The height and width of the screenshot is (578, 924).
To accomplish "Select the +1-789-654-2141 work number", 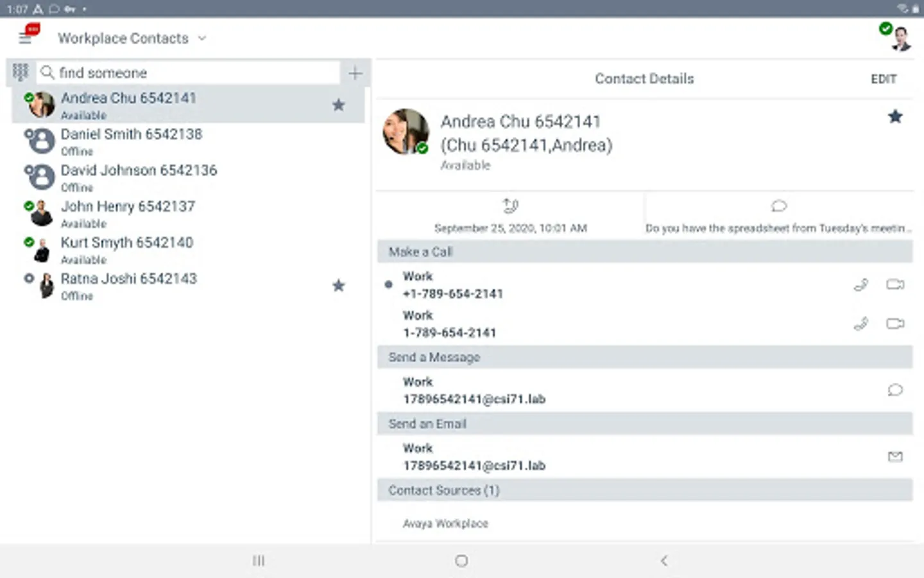I will point(453,293).
